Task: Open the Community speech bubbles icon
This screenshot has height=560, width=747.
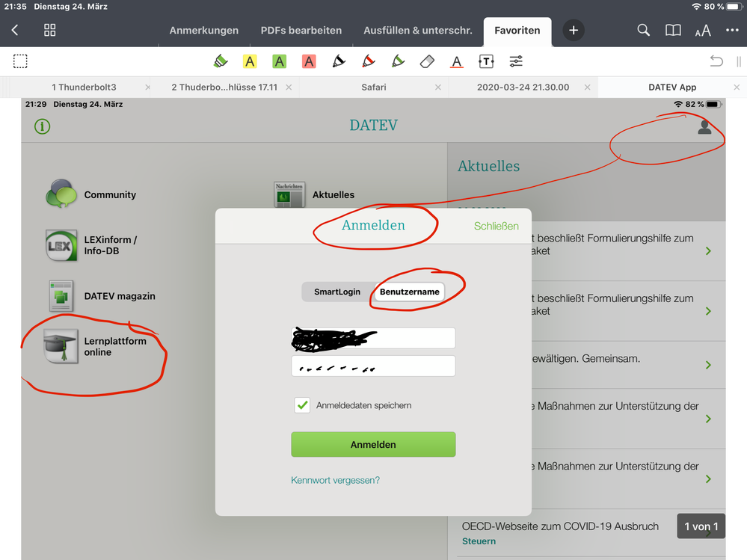Action: (61, 194)
